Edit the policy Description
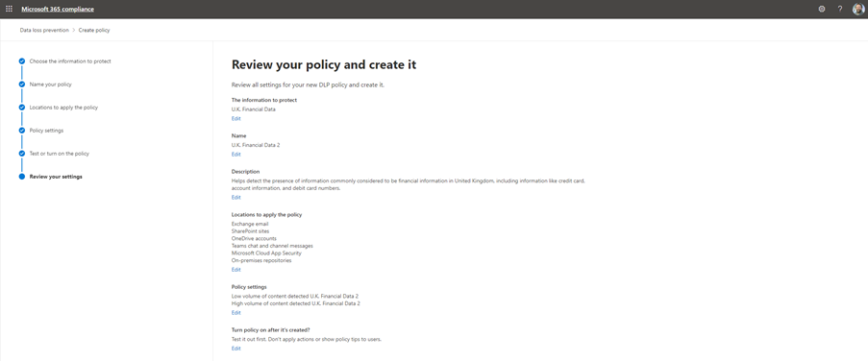Image resolution: width=868 pixels, height=361 pixels. [x=236, y=198]
